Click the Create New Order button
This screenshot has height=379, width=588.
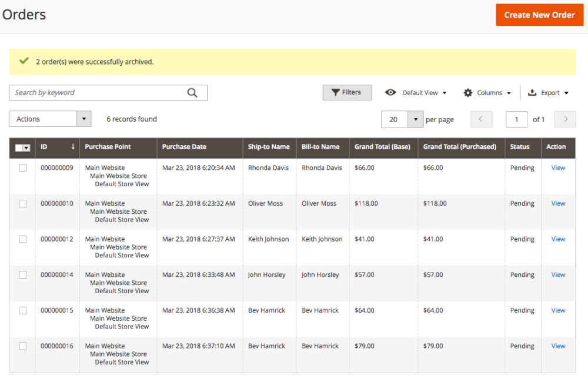(x=540, y=15)
